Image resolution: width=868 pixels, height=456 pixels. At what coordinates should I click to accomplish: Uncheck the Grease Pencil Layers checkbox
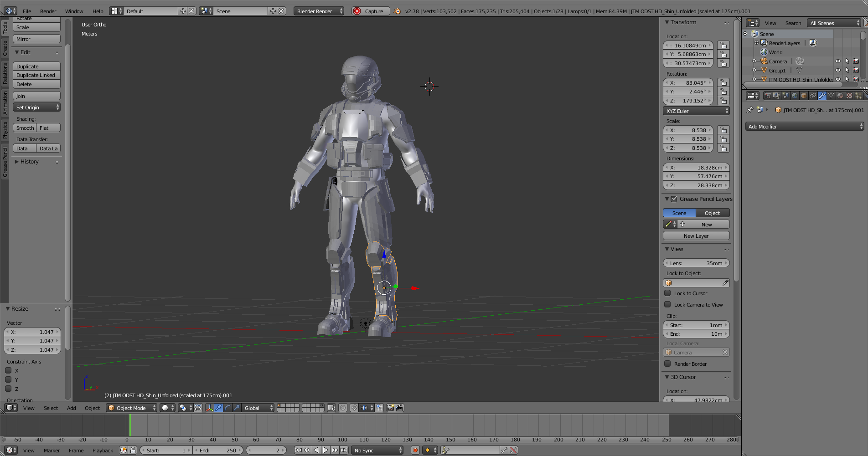674,199
